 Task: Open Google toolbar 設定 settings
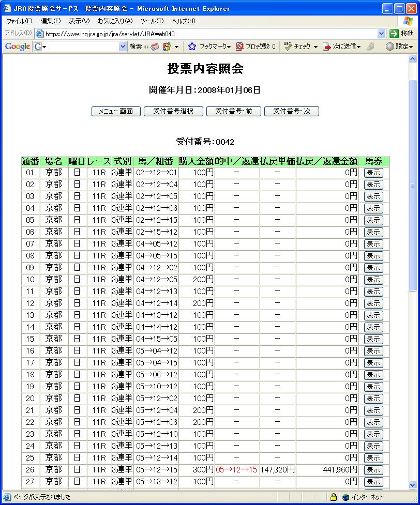pos(399,47)
